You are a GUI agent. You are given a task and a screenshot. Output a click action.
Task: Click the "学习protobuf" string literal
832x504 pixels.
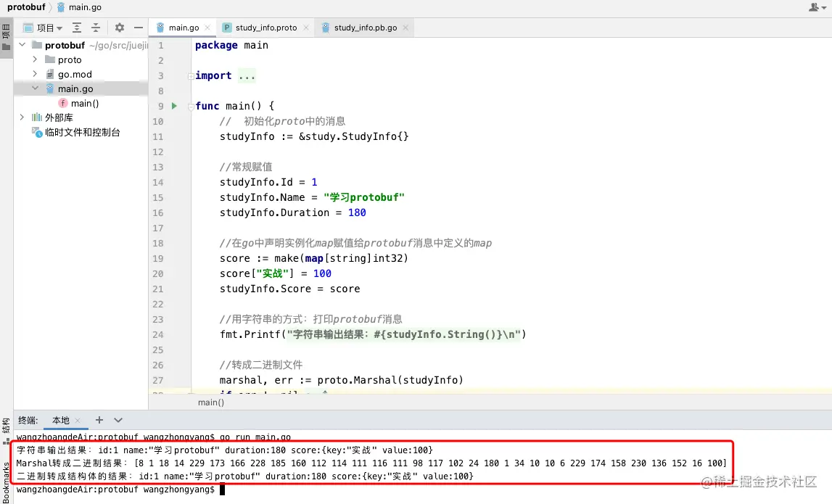tap(364, 197)
